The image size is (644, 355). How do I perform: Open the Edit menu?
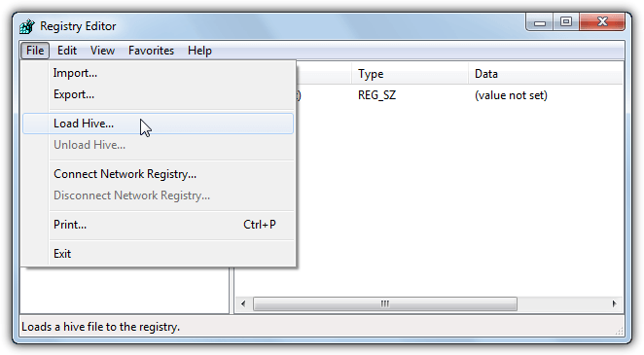(x=67, y=51)
